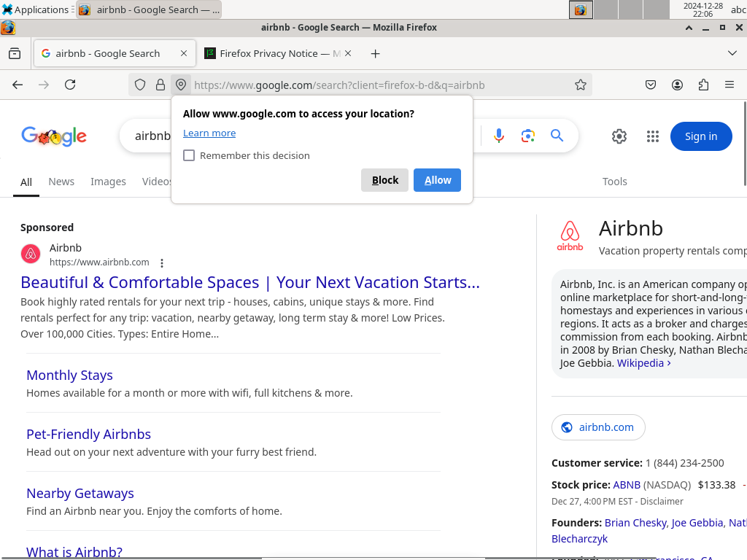Click the blue magnifier search icon
The width and height of the screenshot is (747, 560).
[557, 136]
